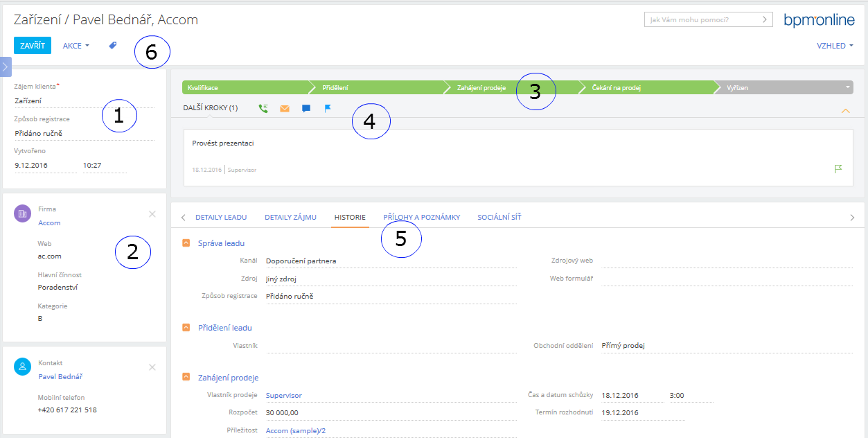Viewport: 868px width, 438px height.
Task: Click the meeting time 3:00 field
Action: click(x=691, y=395)
